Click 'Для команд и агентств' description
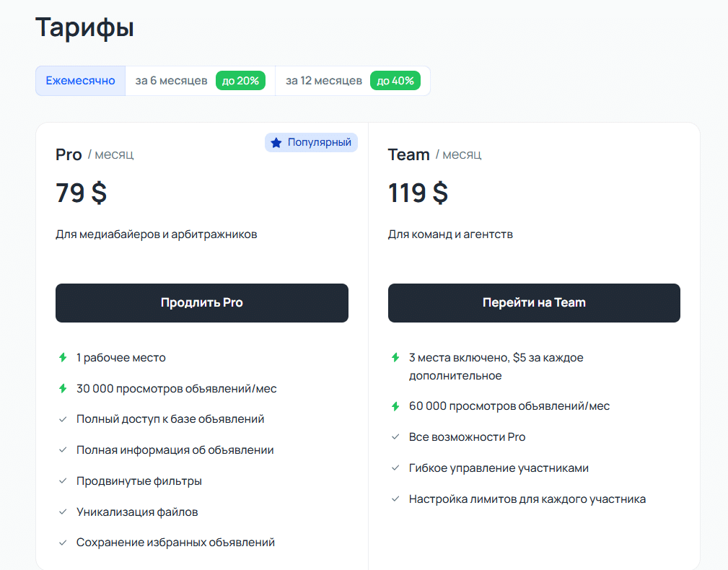 tap(450, 234)
